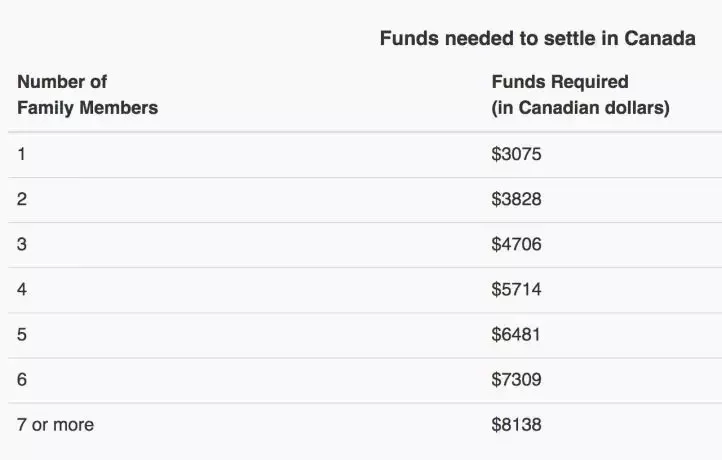This screenshot has width=722, height=460.
Task: Click the table title 'Funds needed to settle in Canada'
Action: pyautogui.click(x=537, y=39)
